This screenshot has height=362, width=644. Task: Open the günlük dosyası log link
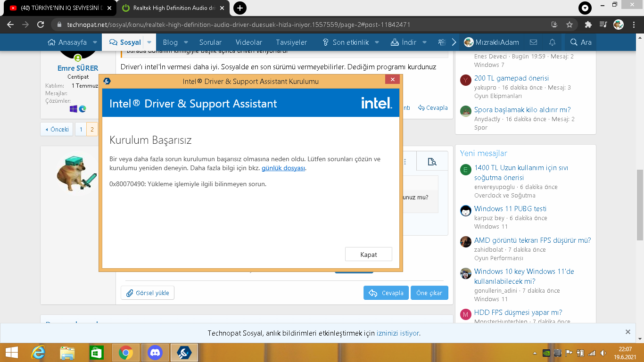coord(283,168)
